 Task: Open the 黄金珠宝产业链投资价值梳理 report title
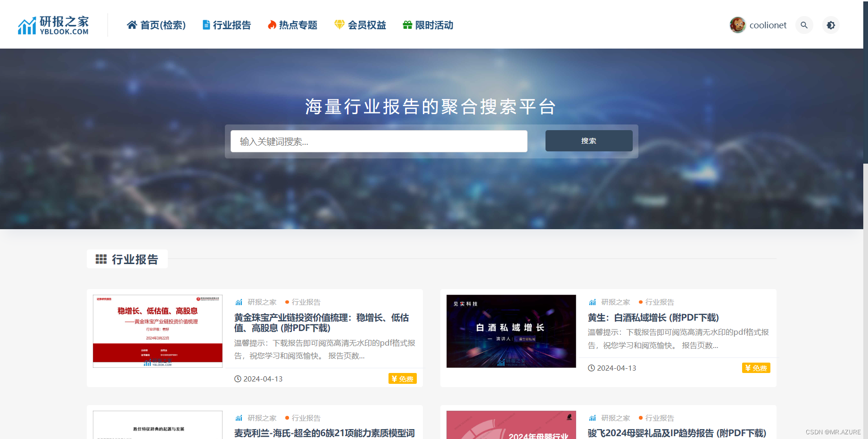(322, 323)
